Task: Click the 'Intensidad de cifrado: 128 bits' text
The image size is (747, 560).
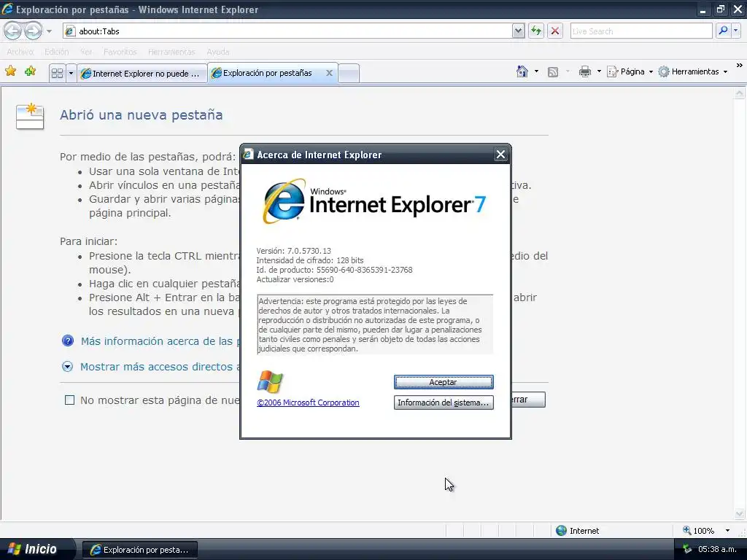Action: [x=309, y=260]
